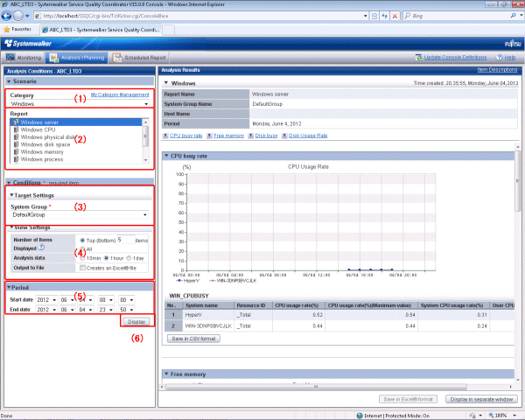Click the number of items input field
The height and width of the screenshot is (420, 525).
(x=125, y=240)
